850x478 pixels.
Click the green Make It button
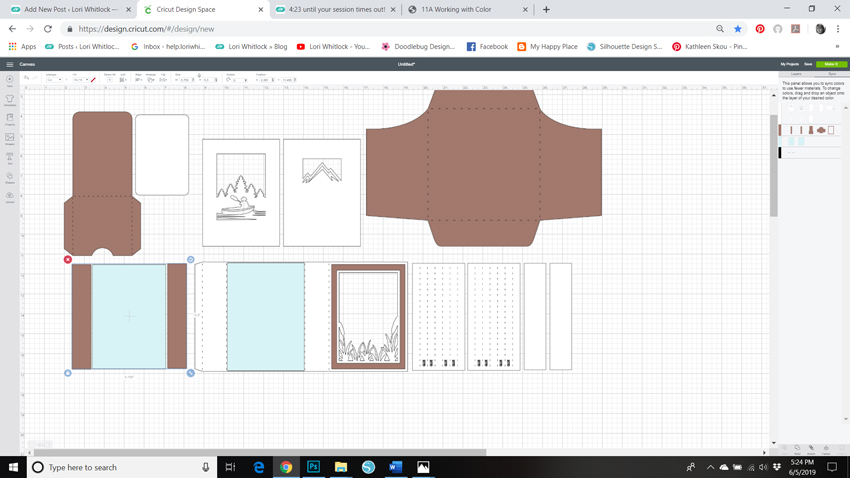click(831, 64)
